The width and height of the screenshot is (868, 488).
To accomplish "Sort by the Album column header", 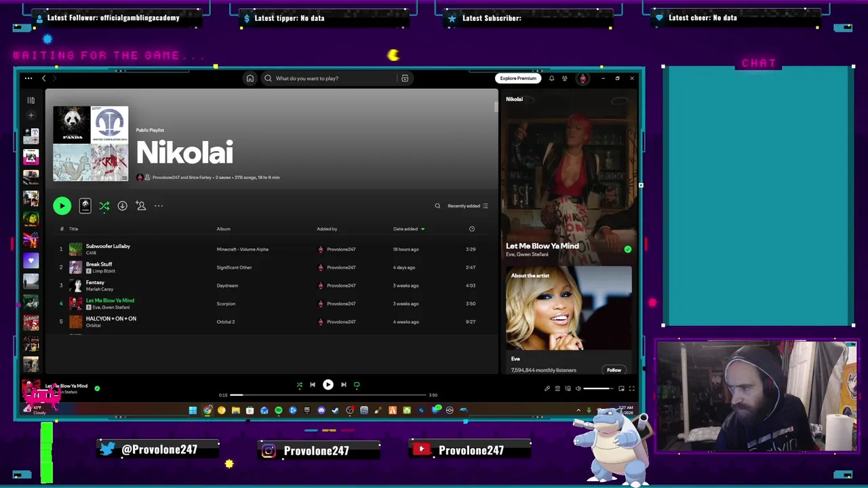I will click(x=223, y=229).
